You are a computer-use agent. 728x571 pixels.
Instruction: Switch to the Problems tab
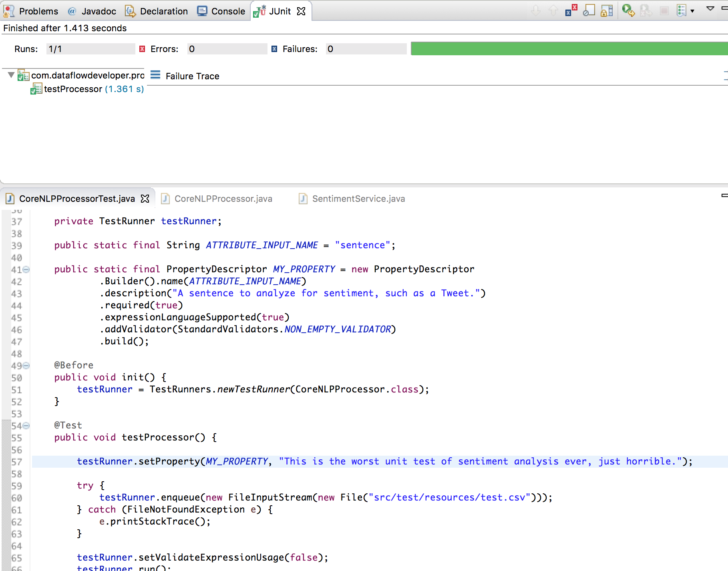coord(38,11)
